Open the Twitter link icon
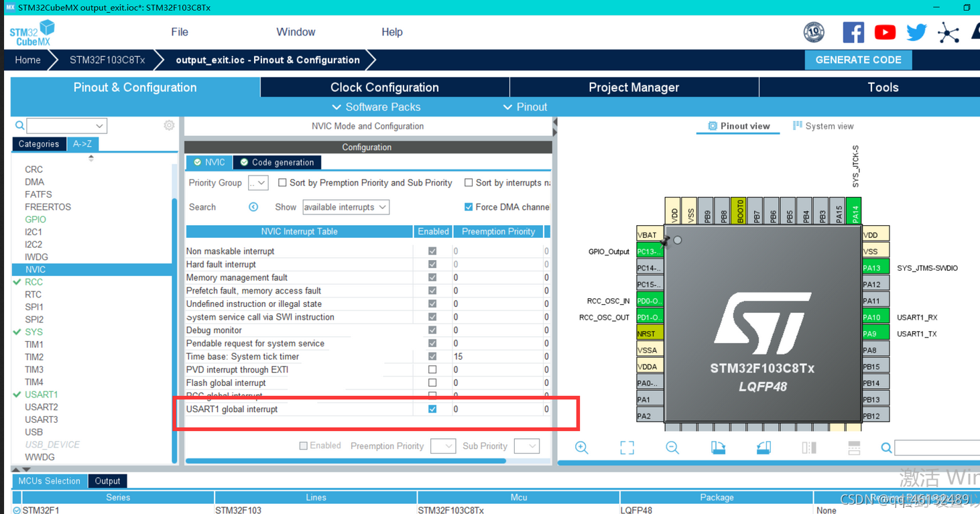This screenshot has height=514, width=980. (x=916, y=32)
